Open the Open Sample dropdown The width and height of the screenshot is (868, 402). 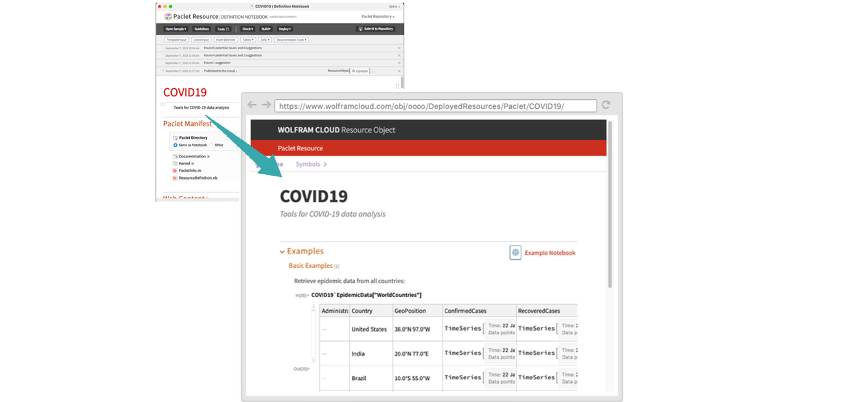(176, 29)
